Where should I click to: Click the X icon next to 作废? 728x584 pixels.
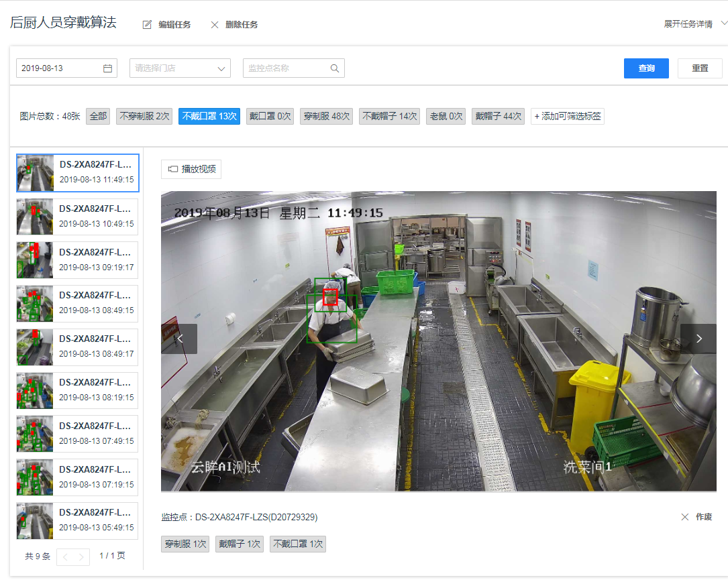[x=684, y=517]
